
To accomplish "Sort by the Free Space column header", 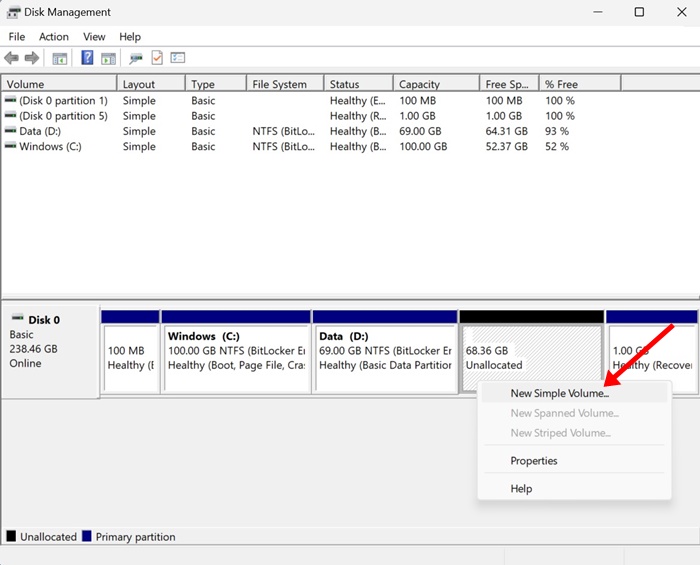I will [x=509, y=84].
